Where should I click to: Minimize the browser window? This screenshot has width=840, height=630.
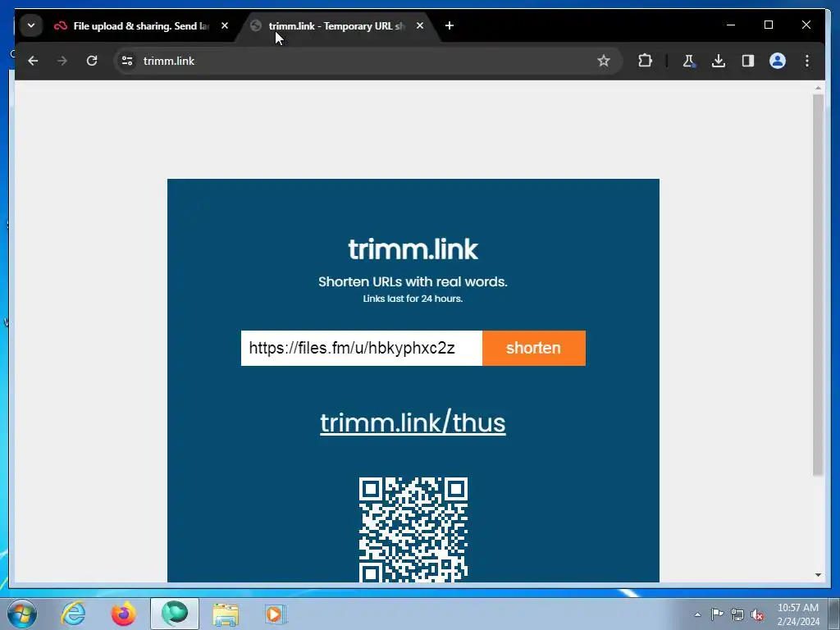click(x=731, y=25)
